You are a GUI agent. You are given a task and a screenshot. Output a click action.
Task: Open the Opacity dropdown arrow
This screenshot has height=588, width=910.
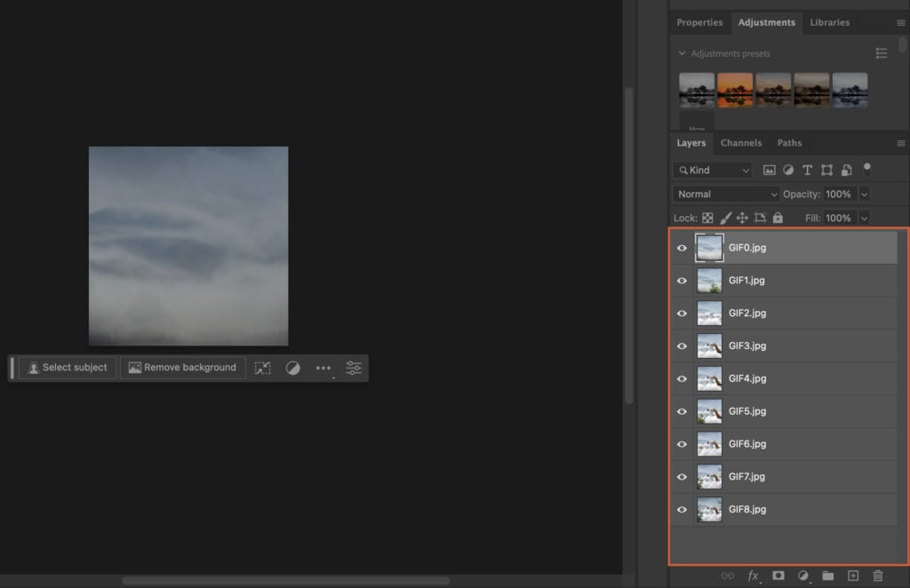[865, 194]
